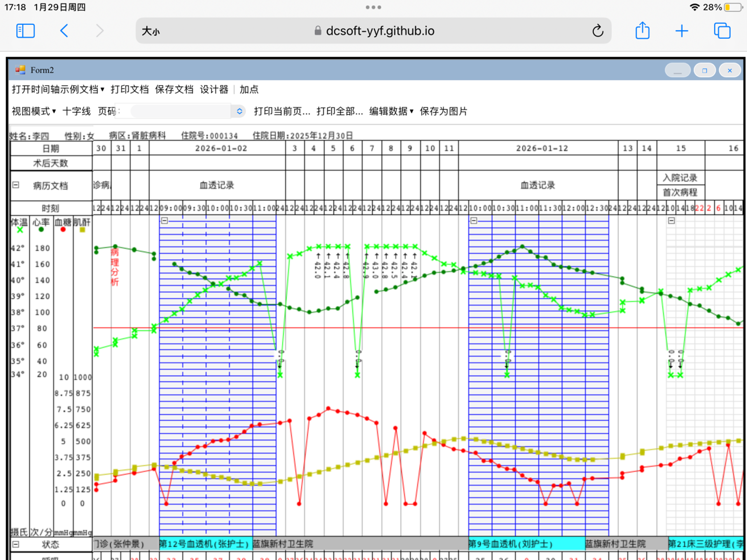Viewport: 747px width, 560px height.
Task: Open the first 血透记录 under 2026-01-02
Action: click(217, 185)
